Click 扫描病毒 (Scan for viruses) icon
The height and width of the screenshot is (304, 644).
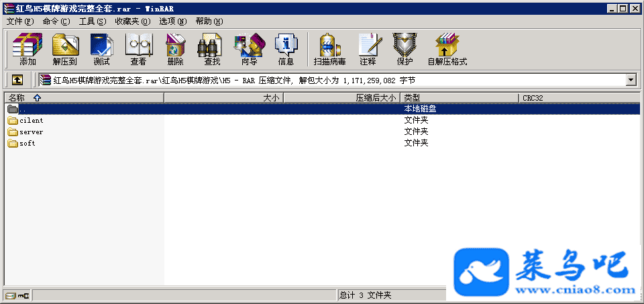coord(329,49)
